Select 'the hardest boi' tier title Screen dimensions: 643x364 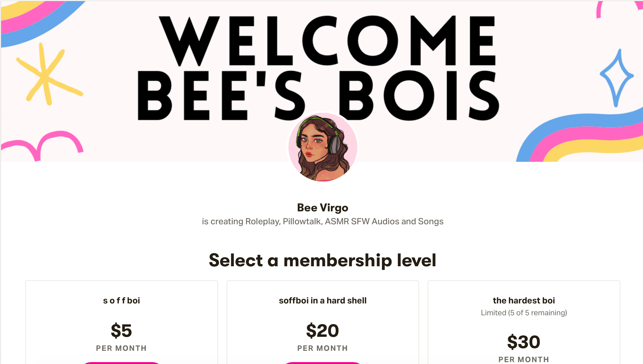tap(524, 300)
